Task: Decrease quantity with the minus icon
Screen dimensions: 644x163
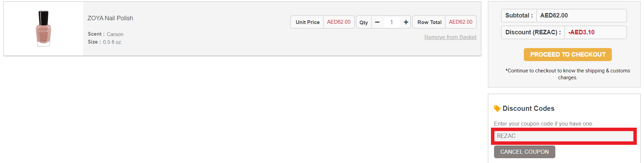Action: tap(377, 22)
